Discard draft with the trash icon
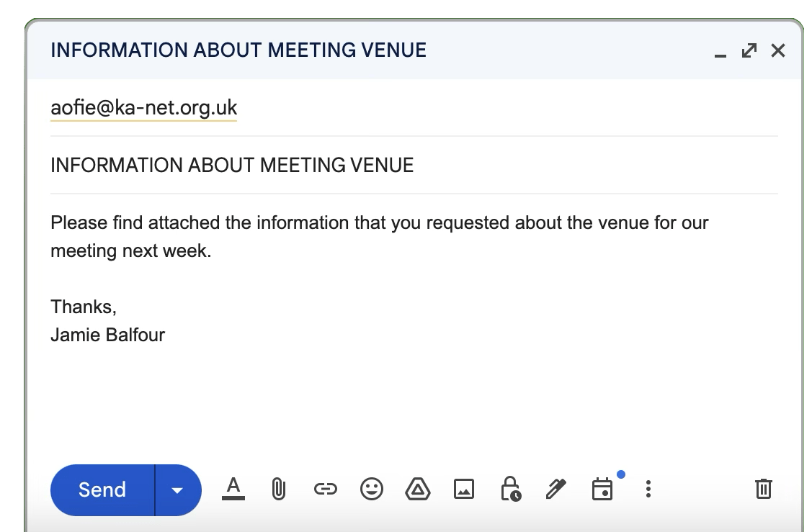Screen dimensions: 812x532 pyautogui.click(x=763, y=489)
